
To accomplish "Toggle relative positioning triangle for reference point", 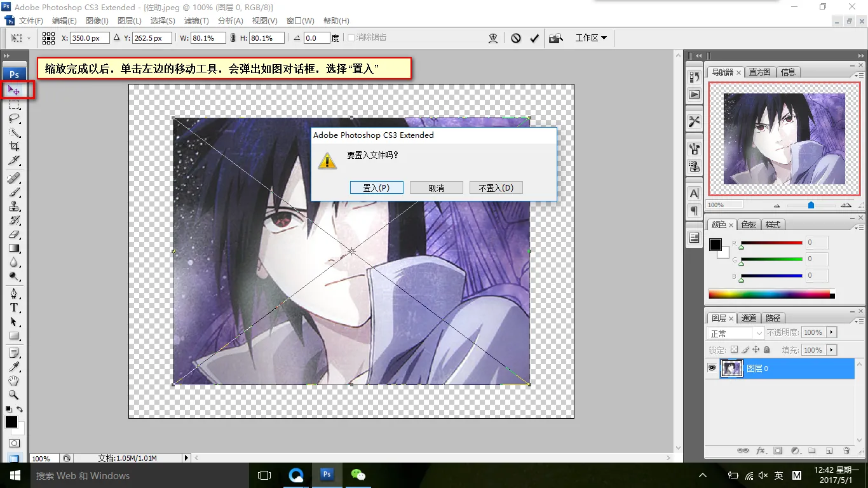I will (x=116, y=38).
